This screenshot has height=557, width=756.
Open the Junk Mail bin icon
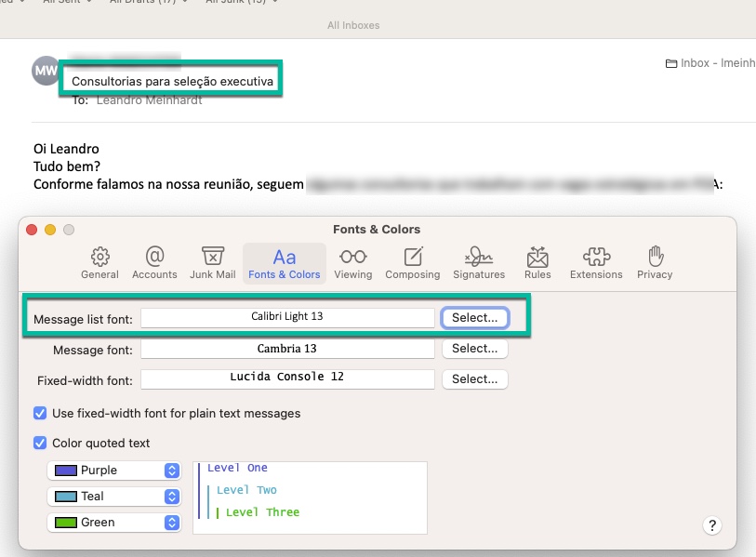point(213,256)
